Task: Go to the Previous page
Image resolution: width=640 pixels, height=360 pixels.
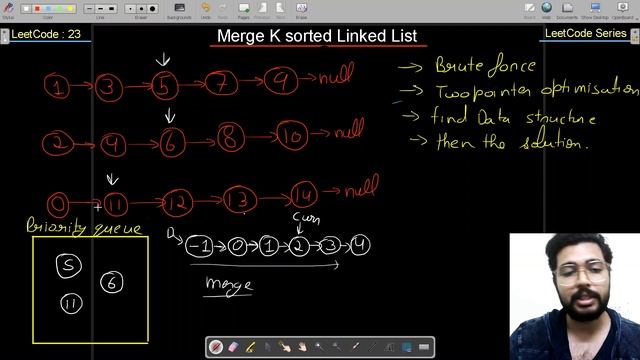Action: [x=262, y=10]
